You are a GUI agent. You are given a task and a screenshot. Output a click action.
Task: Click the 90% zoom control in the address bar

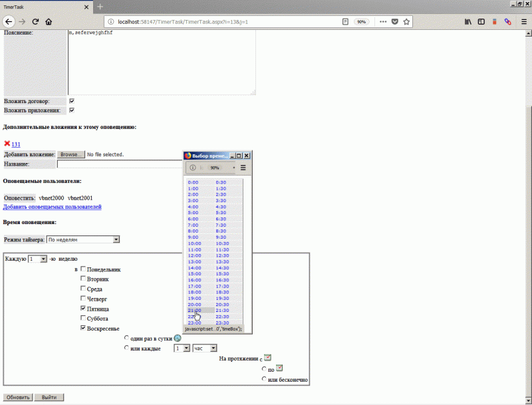tap(361, 21)
